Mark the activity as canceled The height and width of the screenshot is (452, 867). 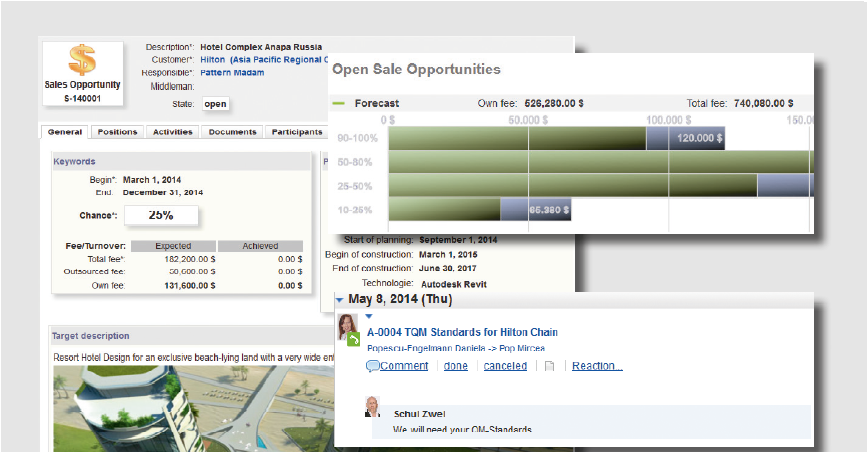(505, 366)
